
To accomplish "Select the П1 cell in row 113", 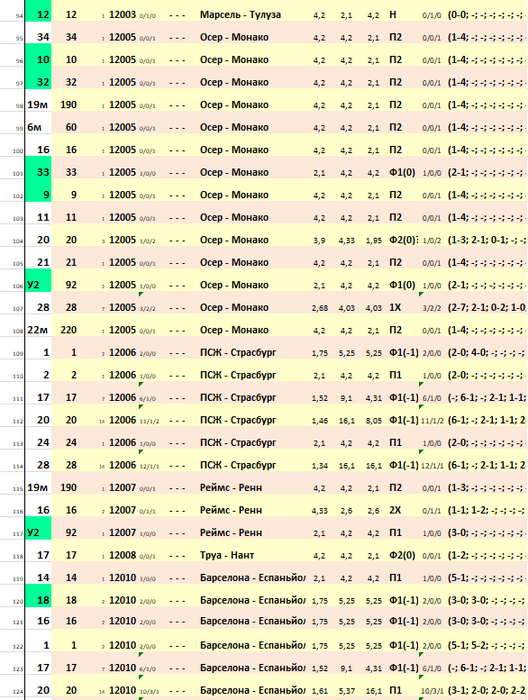I will point(395,442).
